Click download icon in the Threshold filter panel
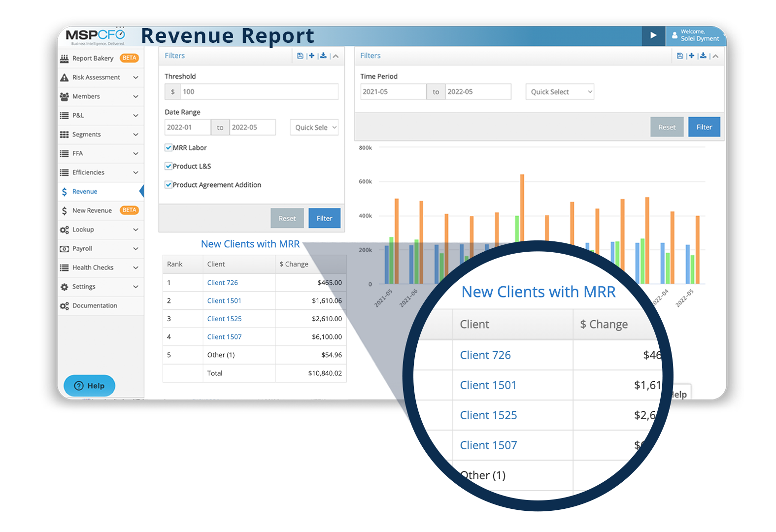This screenshot has height=532, width=776. (323, 56)
